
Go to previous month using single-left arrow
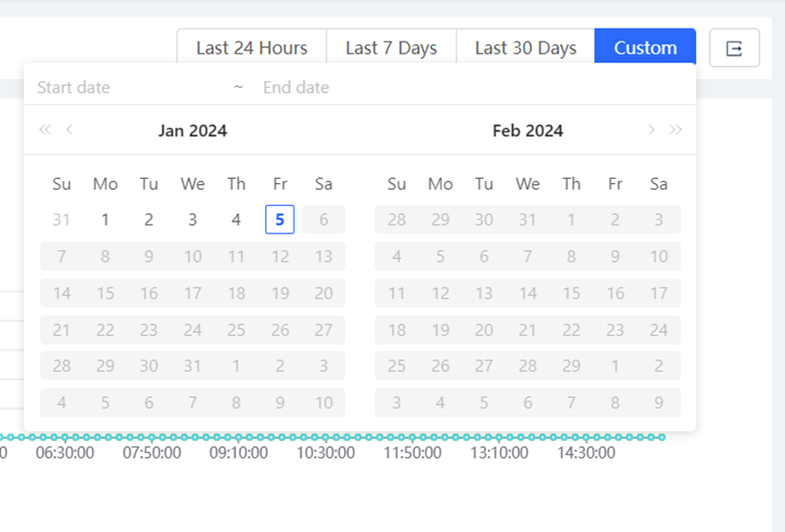pyautogui.click(x=69, y=131)
